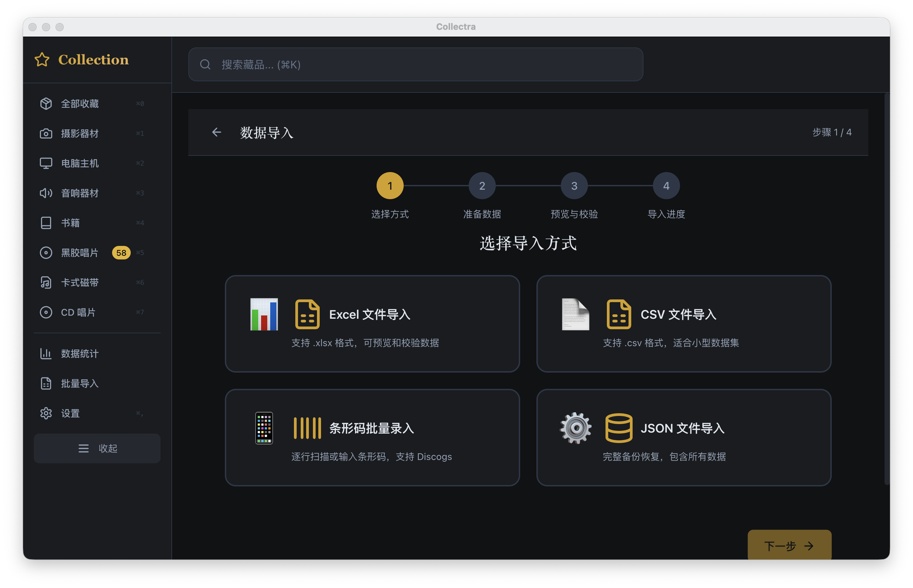Focus the 搜索藏品 search field
Viewport: 913px width, 588px height.
(x=415, y=65)
